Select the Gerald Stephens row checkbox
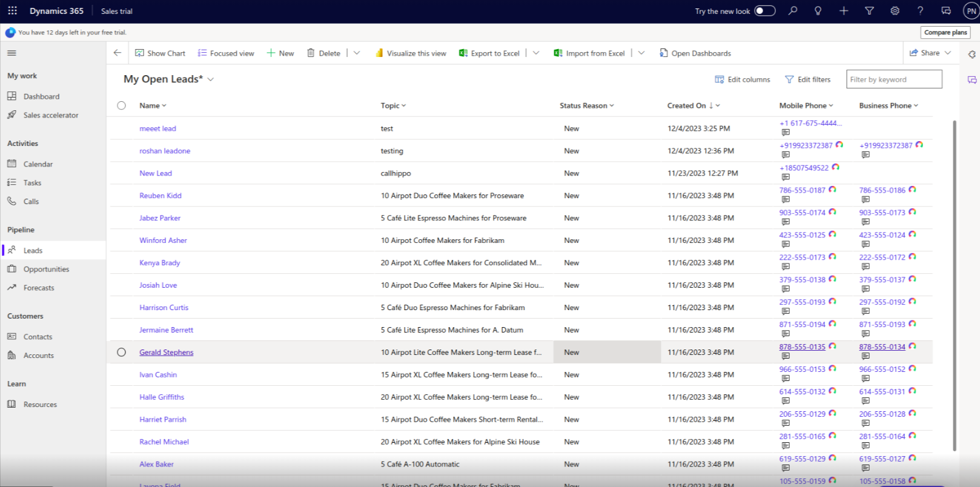 (122, 353)
